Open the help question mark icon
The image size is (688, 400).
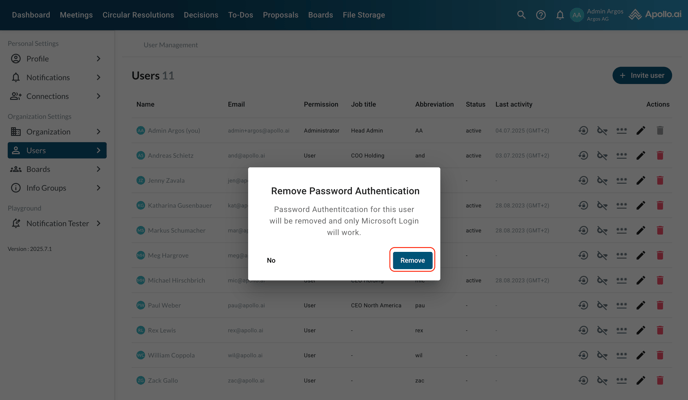tap(541, 15)
